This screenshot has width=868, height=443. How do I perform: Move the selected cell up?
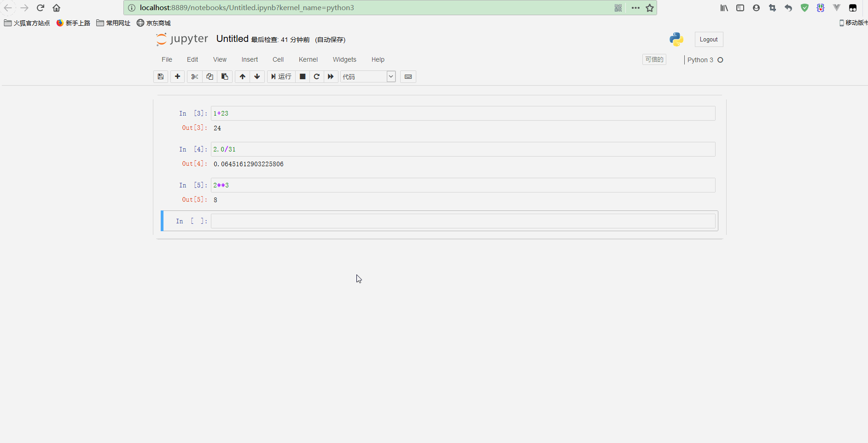[x=242, y=76]
